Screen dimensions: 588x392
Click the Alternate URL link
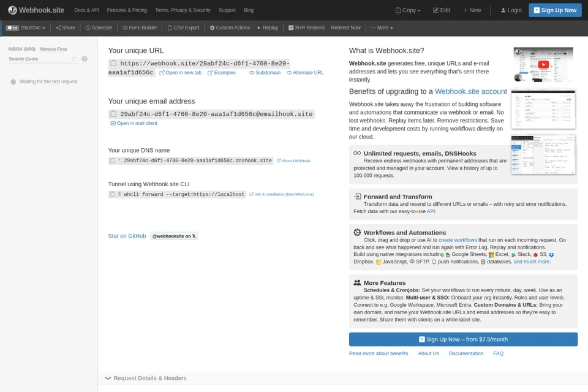click(305, 73)
